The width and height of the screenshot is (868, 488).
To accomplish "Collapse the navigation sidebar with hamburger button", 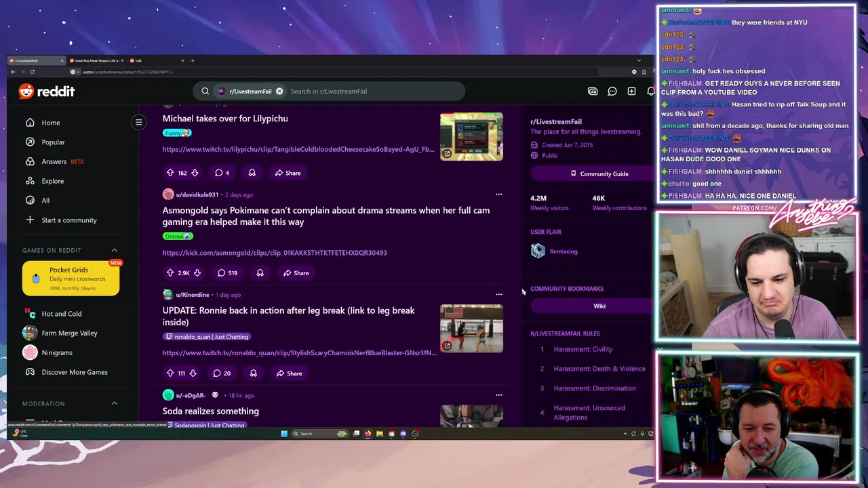I will click(138, 123).
